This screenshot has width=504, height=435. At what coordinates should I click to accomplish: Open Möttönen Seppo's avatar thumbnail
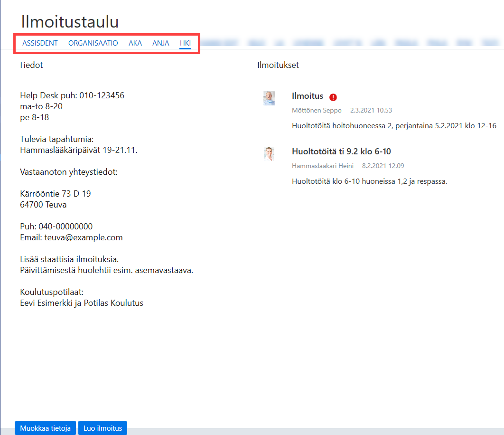click(269, 98)
